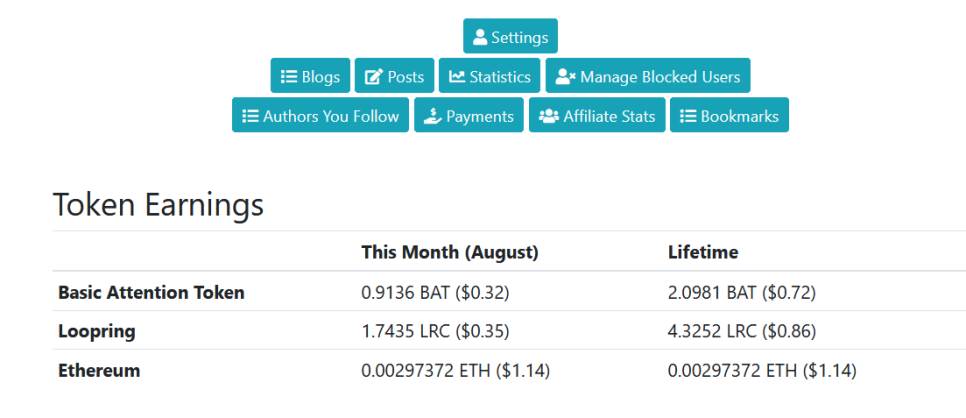Go to the Blogs section
Screen dimensions: 966x418
(x=310, y=76)
